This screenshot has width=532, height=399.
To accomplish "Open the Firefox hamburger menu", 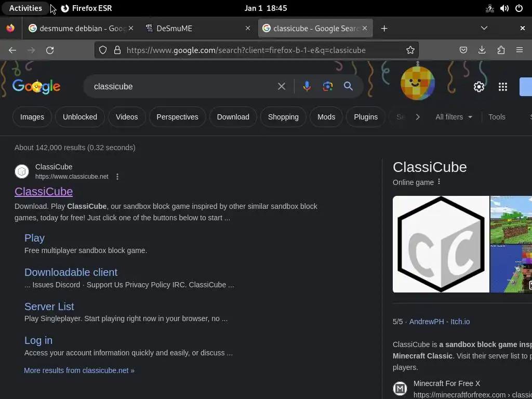I will coord(520,50).
